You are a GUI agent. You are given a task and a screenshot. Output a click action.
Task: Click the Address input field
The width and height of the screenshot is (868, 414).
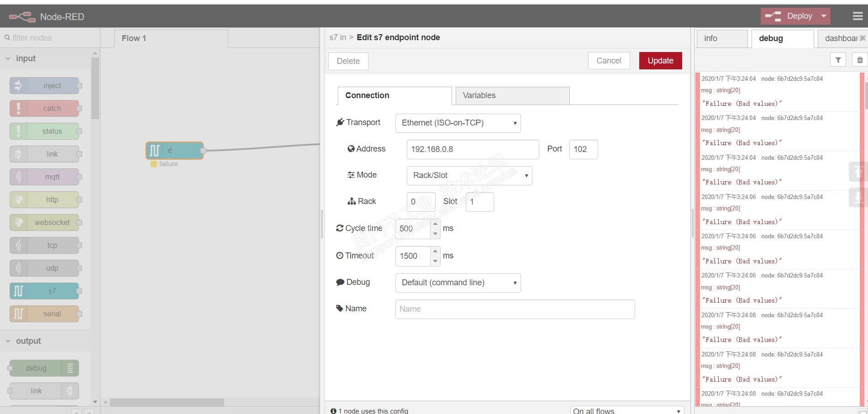(473, 149)
